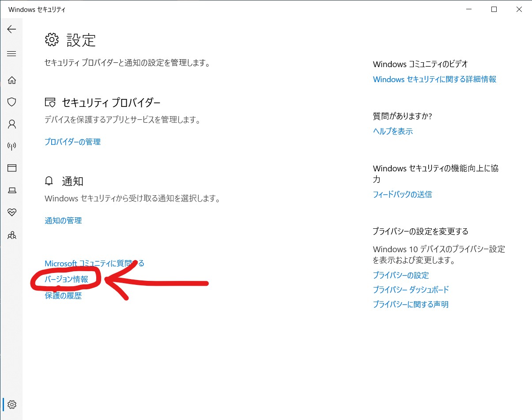Viewport: 532px width, 420px height.
Task: Click the 通知 section heading
Action: point(72,181)
